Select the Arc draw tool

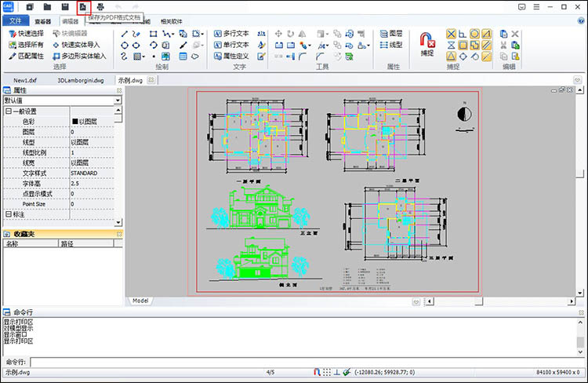pyautogui.click(x=153, y=46)
